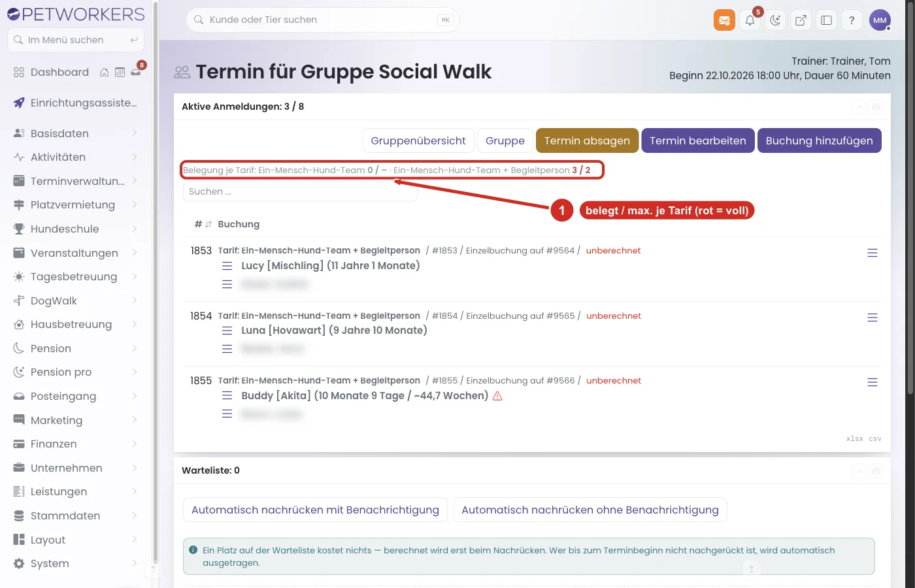Click the home icon next to Dashboard
Viewport: 915px width, 588px height.
[x=104, y=73]
